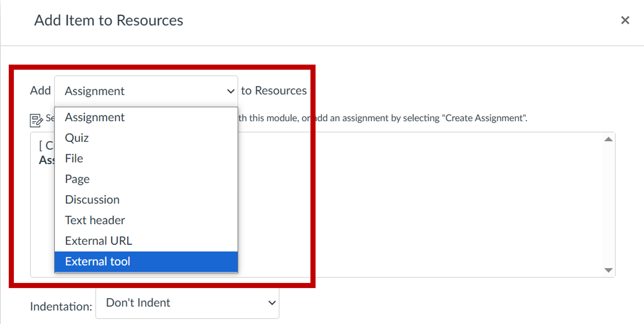644x324 pixels.
Task: Choose Discussion from the options
Action: [x=92, y=200]
